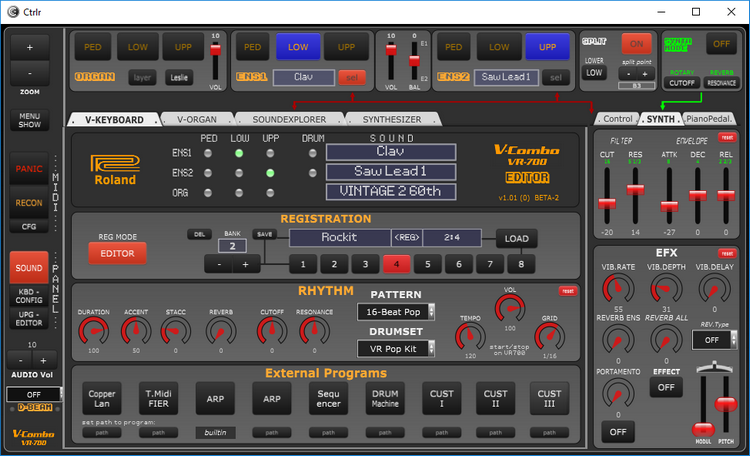The height and width of the screenshot is (456, 750).
Task: Click the PORTAMENTO knob
Action: coord(618,394)
